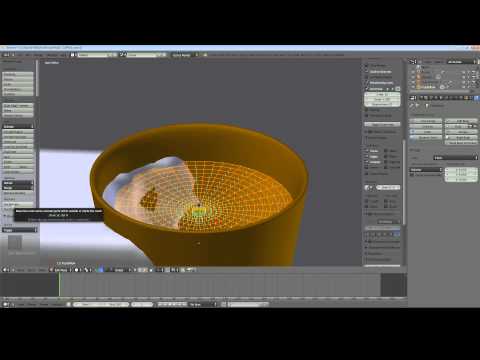Click the Properties editor type icon
Screen dimensions: 480x360
tap(413, 98)
